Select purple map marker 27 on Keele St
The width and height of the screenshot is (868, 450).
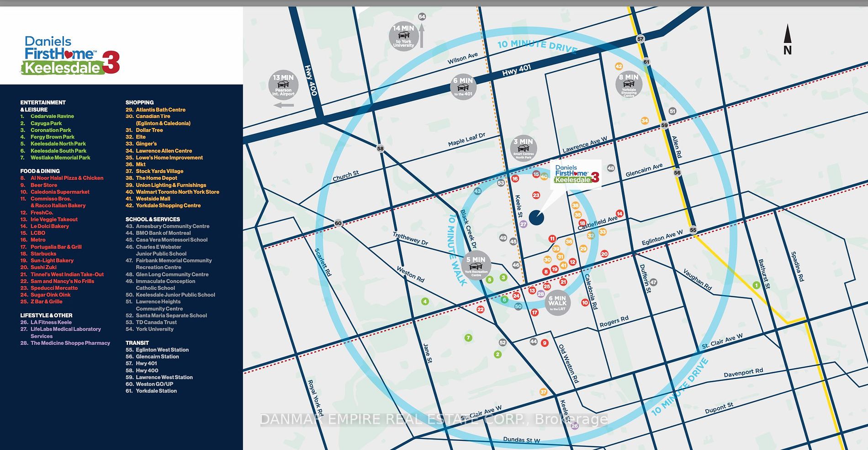[x=523, y=224]
